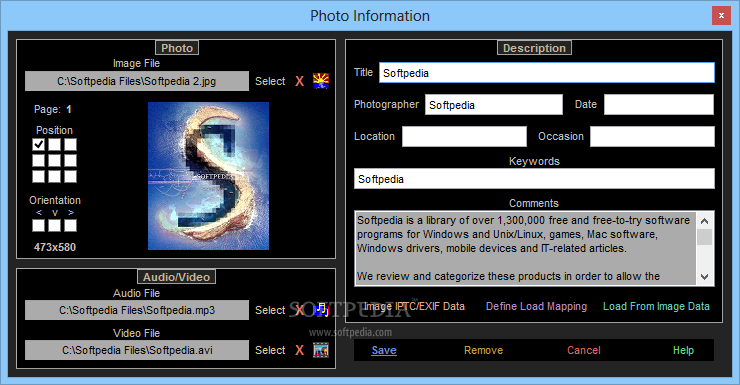The height and width of the screenshot is (385, 740).
Task: Close the Photo Information window
Action: [x=721, y=16]
